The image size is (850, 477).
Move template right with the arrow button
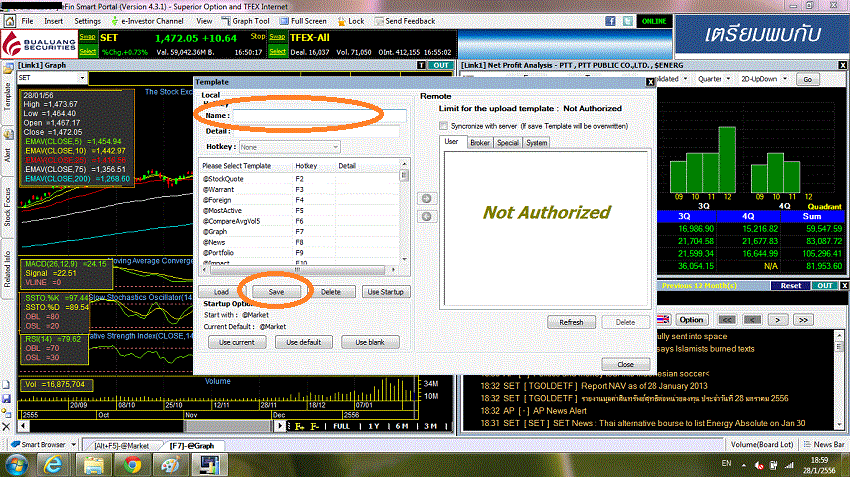coord(427,198)
